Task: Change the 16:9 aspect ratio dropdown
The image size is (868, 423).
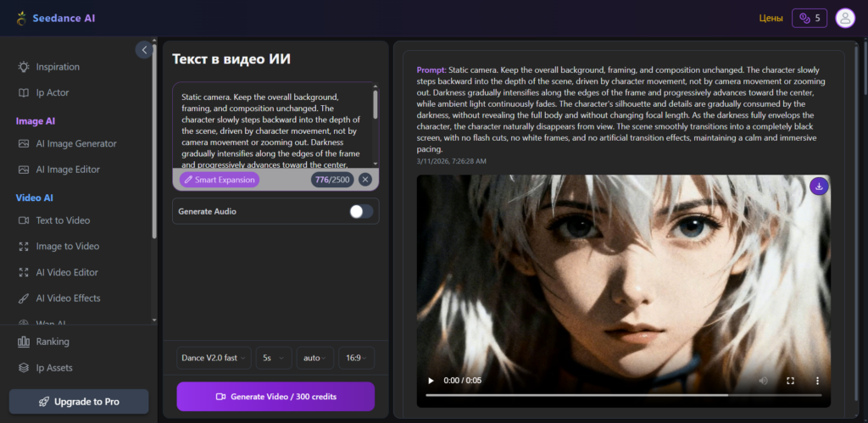Action: 356,358
